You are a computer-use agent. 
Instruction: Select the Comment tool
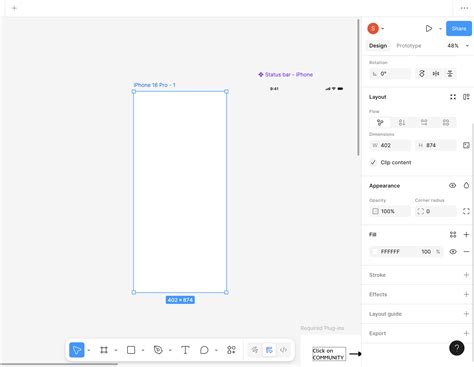[x=204, y=350]
